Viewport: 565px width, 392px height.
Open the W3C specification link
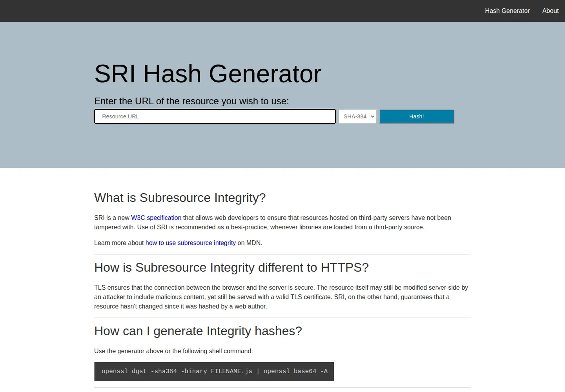click(x=156, y=218)
